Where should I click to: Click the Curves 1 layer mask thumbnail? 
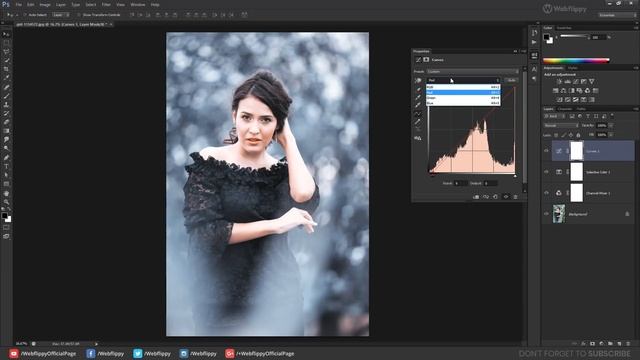point(576,151)
